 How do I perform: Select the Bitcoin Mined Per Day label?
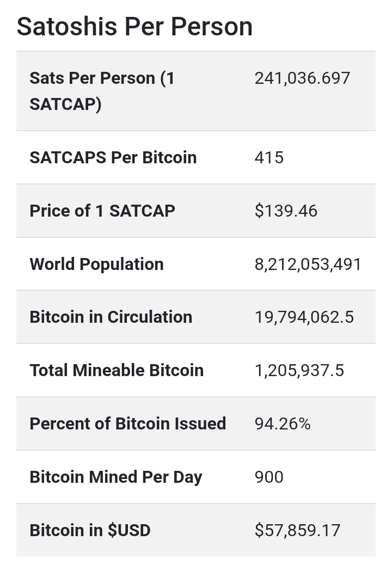click(x=115, y=477)
